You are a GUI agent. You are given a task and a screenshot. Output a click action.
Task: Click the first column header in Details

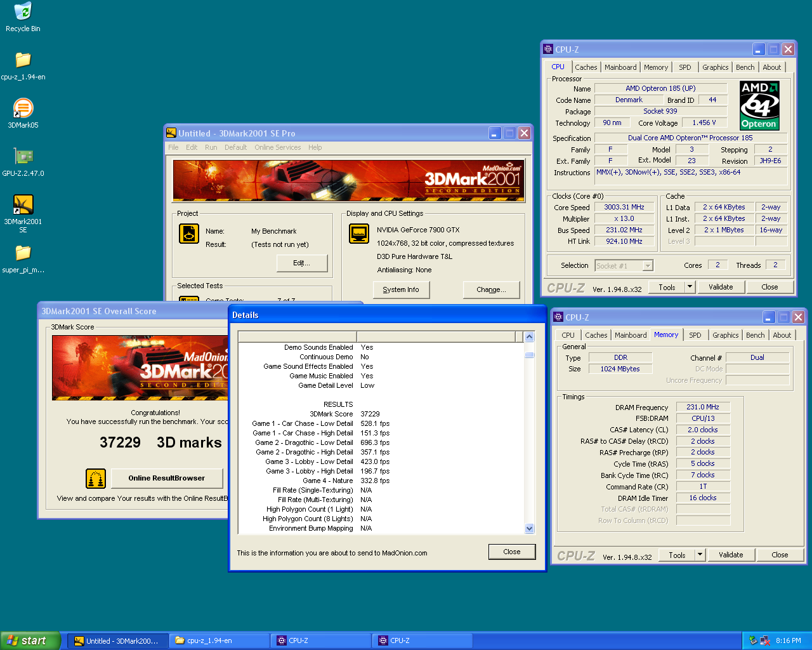tap(298, 336)
